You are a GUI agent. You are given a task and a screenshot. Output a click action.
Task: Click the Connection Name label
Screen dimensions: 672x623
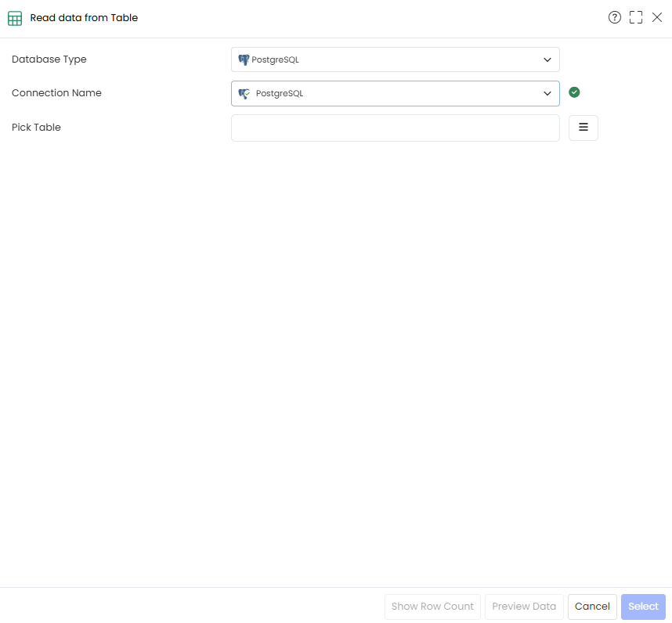coord(56,93)
